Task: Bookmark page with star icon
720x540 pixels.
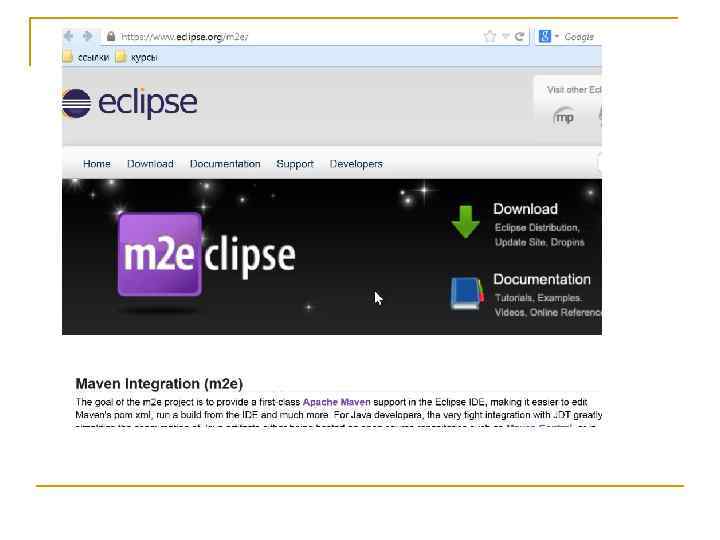Action: point(490,36)
